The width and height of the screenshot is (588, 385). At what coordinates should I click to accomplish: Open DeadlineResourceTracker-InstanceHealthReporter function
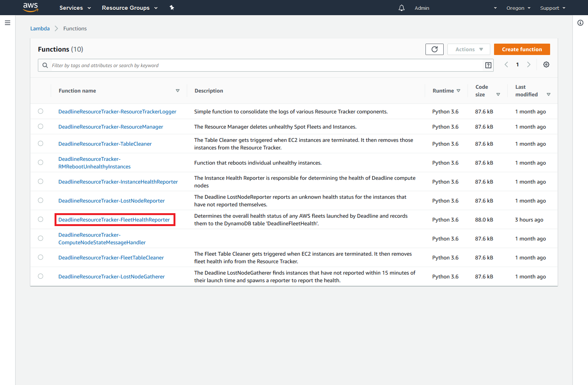[118, 182]
